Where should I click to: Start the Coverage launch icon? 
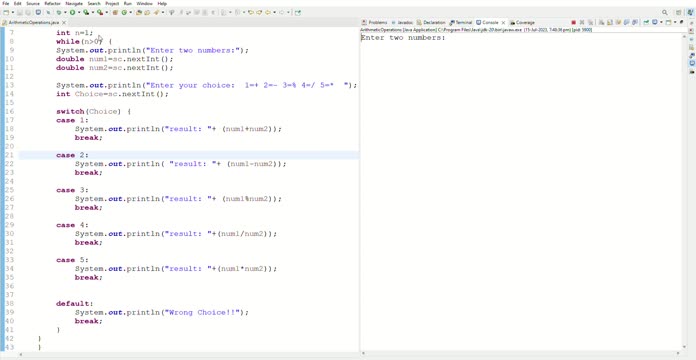[86, 12]
